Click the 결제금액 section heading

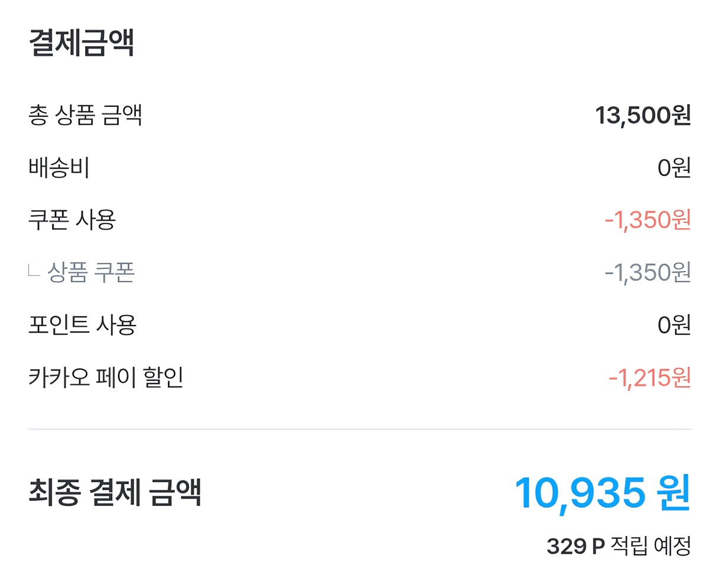pos(82,43)
